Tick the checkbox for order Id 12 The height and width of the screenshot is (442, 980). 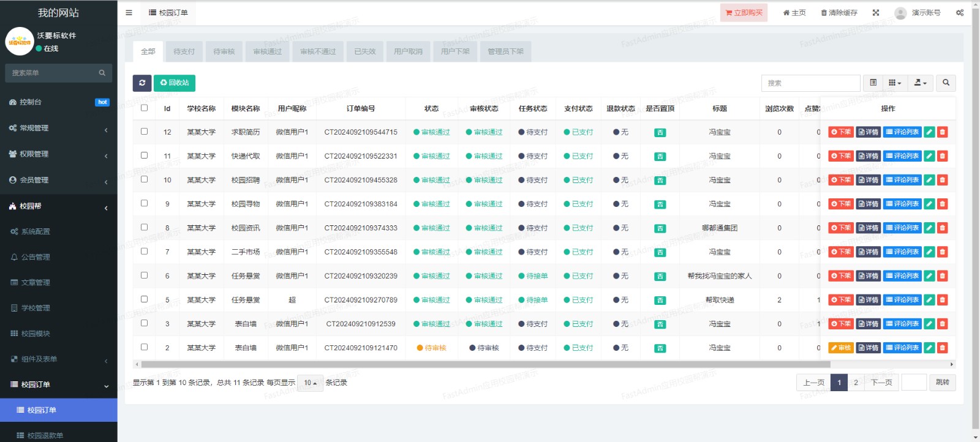[145, 132]
